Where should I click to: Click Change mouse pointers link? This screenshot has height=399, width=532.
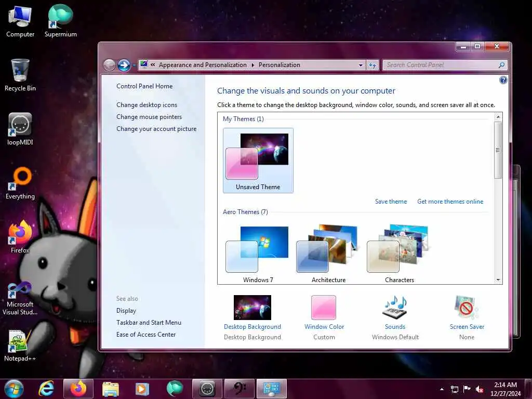click(x=149, y=117)
